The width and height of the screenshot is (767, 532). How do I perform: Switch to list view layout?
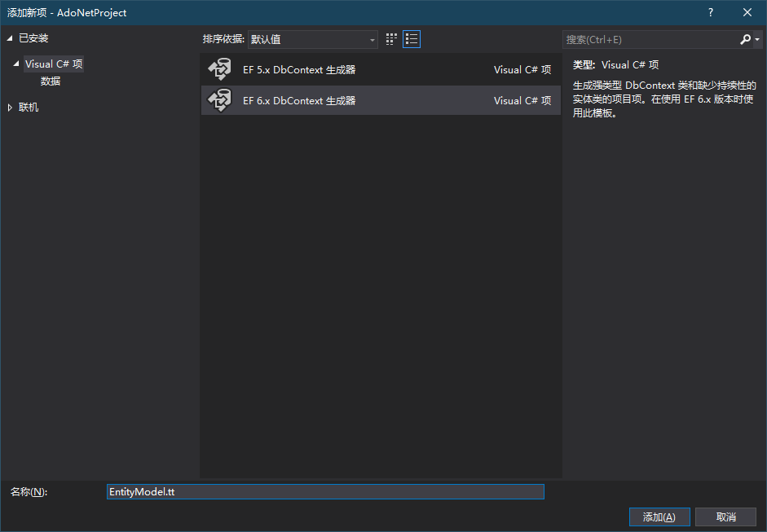pos(412,39)
